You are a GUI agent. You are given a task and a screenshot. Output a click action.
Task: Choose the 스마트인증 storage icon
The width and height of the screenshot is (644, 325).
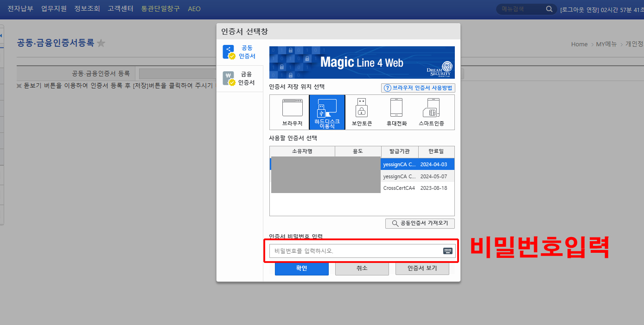431,112
